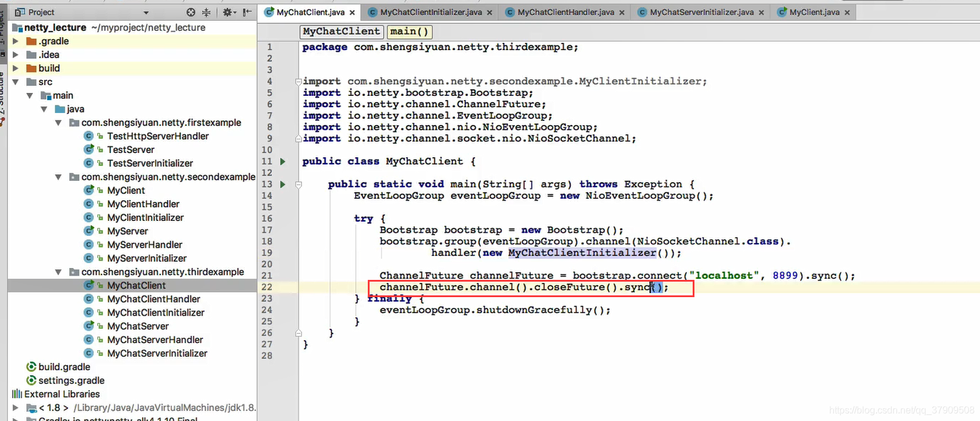Image resolution: width=980 pixels, height=421 pixels.
Task: Open MyChatServerInitializer in project tree
Action: point(157,354)
